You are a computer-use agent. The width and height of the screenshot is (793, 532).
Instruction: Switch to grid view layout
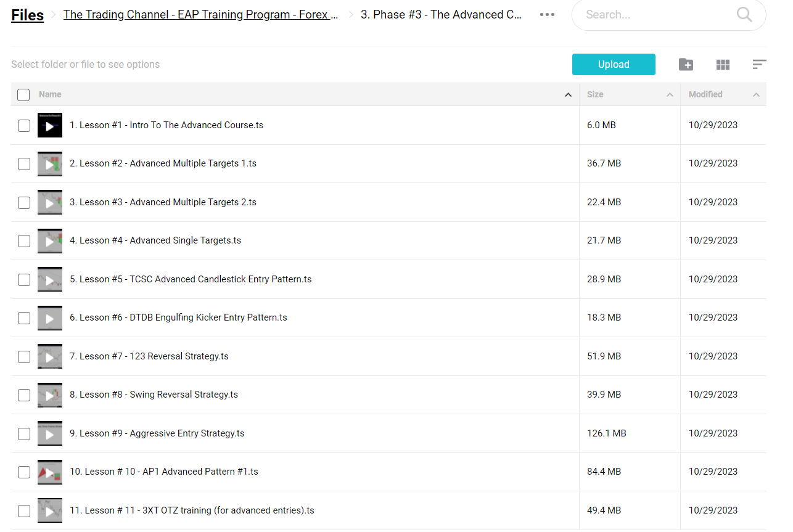point(723,65)
